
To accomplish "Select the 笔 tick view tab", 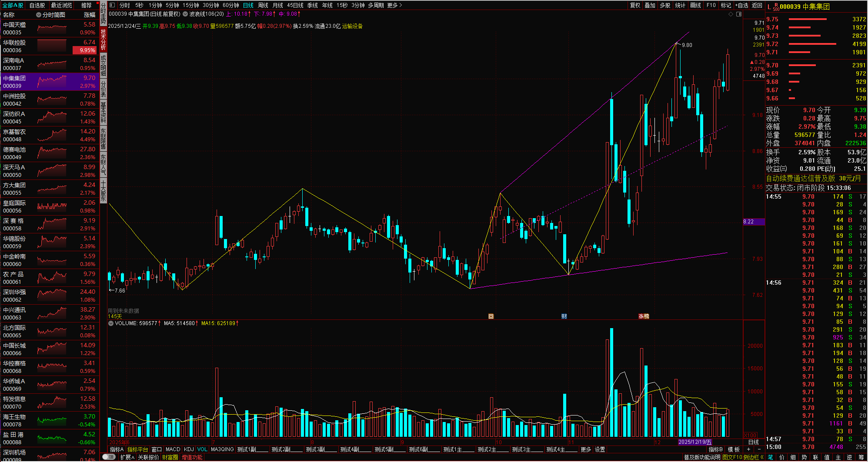I will click(x=771, y=457).
